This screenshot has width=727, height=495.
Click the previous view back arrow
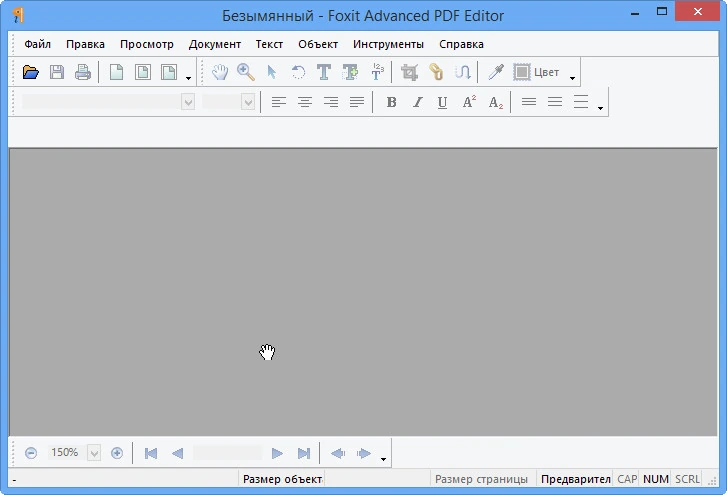338,453
